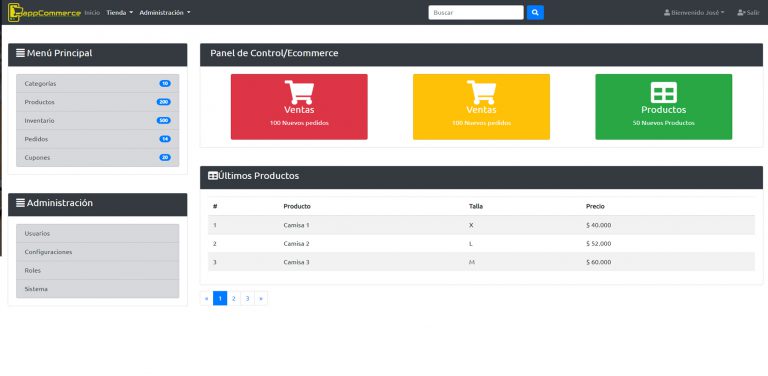Click the Camisa 2 product cell

pyautogui.click(x=296, y=244)
